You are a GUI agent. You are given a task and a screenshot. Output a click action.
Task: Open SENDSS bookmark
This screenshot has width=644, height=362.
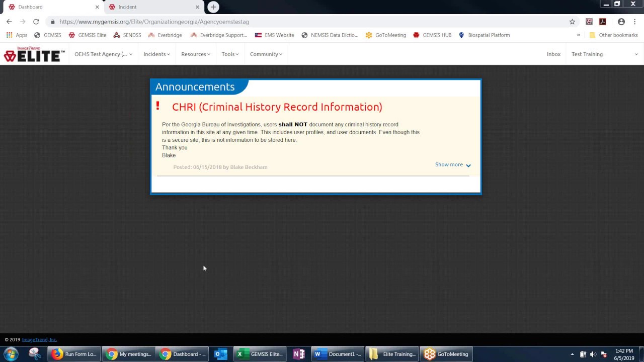point(127,35)
